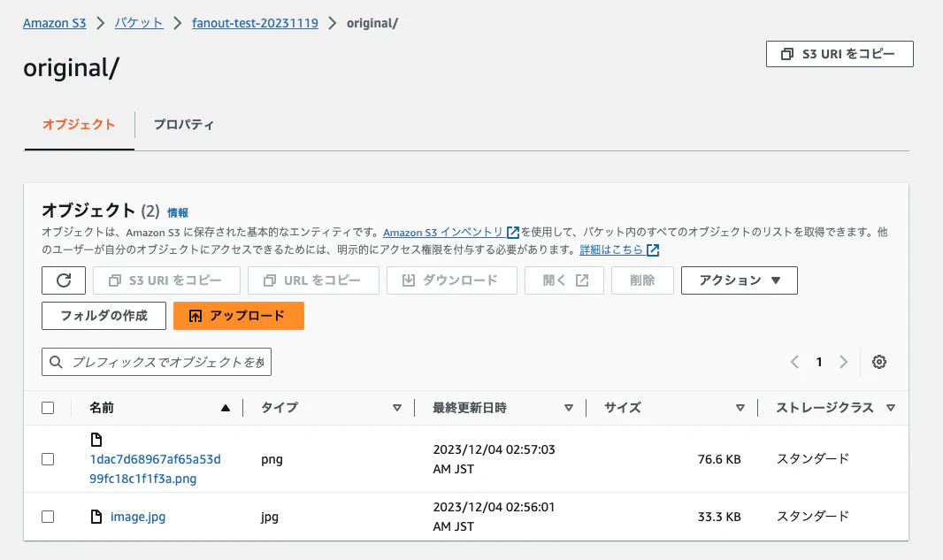The height and width of the screenshot is (560, 943).
Task: Click file icon above 1dac7d68967af65a53d name
Action: 96,440
